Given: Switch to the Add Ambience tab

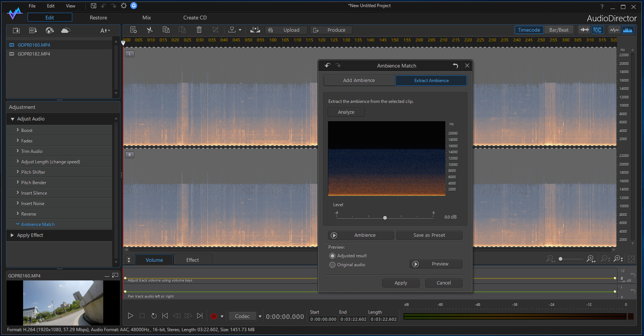Looking at the screenshot, I should [359, 80].
